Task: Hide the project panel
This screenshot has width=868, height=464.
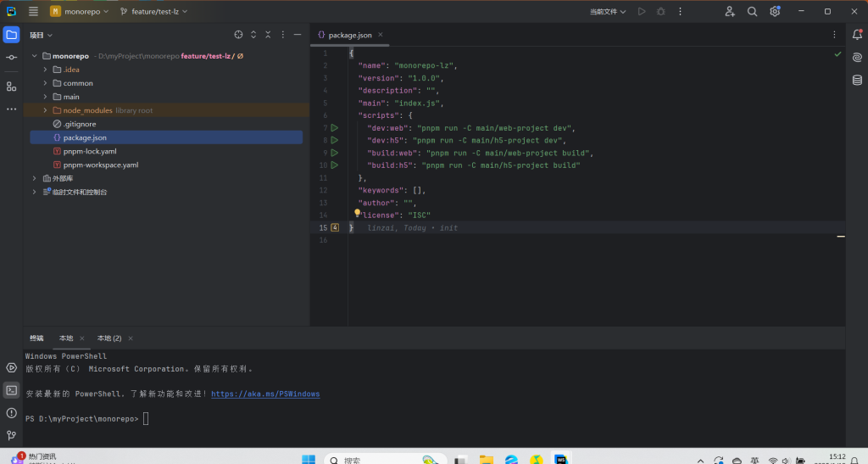Action: [298, 34]
